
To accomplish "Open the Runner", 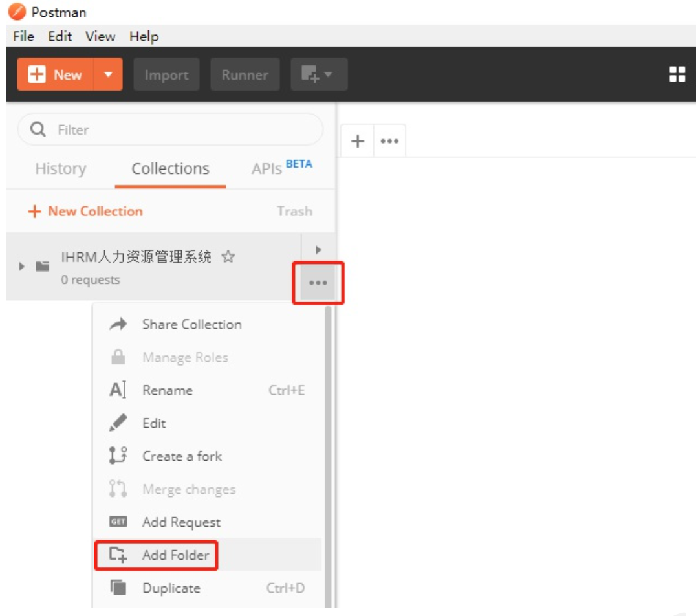I will (x=245, y=74).
